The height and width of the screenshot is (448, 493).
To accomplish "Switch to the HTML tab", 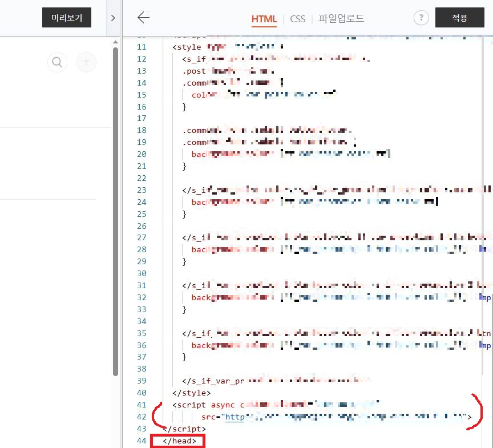I will tap(264, 19).
